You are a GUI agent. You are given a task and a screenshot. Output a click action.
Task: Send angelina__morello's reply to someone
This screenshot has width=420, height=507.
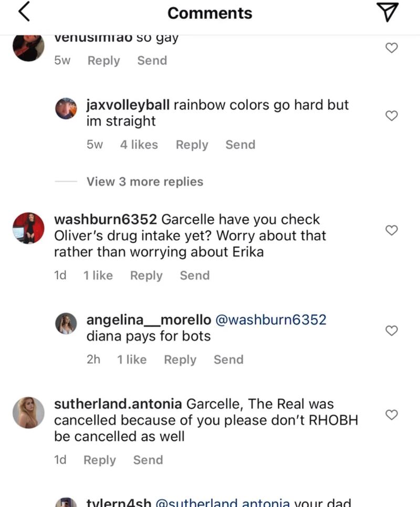point(228,359)
